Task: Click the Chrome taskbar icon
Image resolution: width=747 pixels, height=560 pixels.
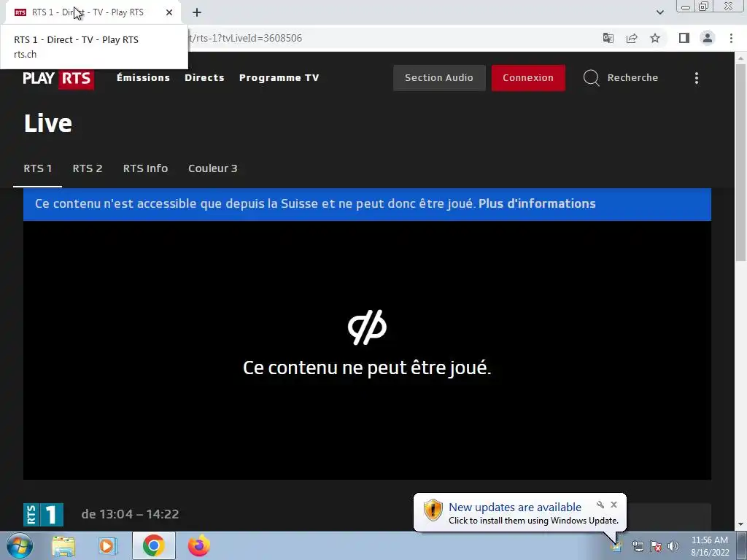Action: pyautogui.click(x=153, y=545)
